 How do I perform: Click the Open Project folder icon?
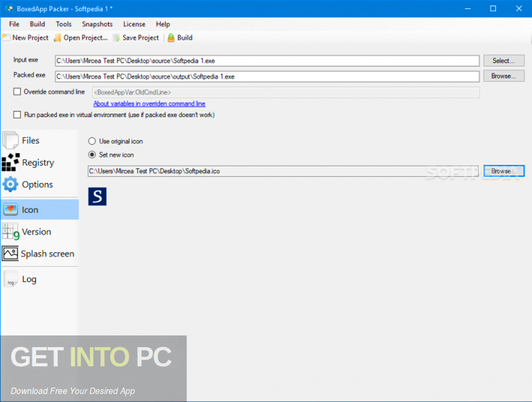57,38
